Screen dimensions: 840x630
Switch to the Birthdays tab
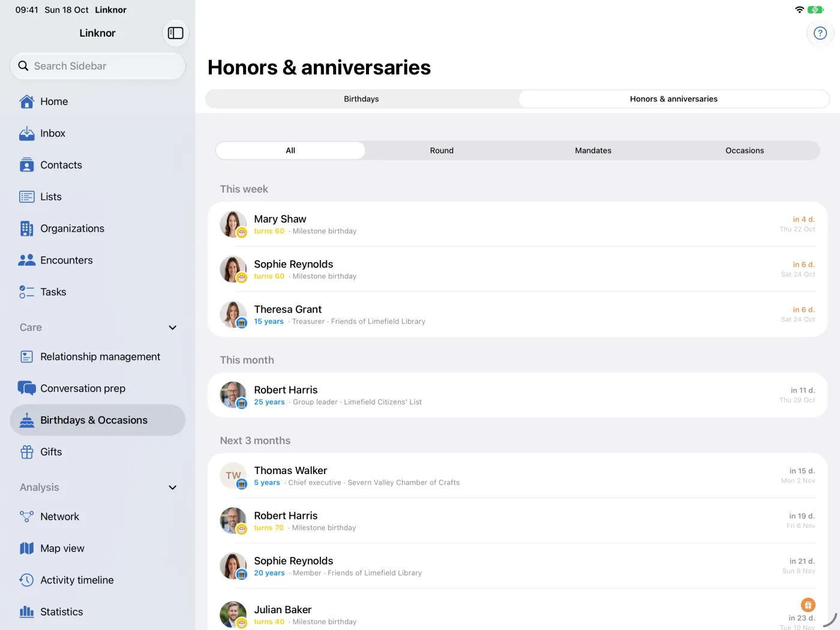coord(362,99)
